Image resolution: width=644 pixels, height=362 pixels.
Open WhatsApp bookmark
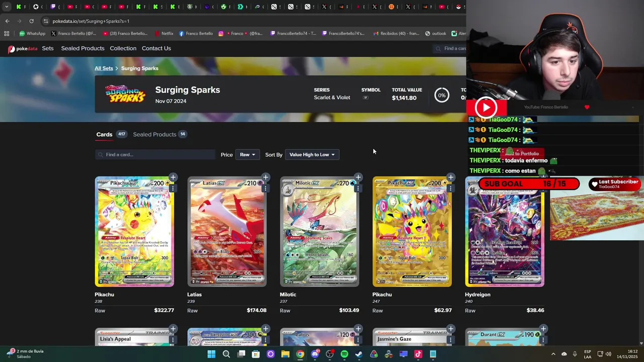pos(32,34)
